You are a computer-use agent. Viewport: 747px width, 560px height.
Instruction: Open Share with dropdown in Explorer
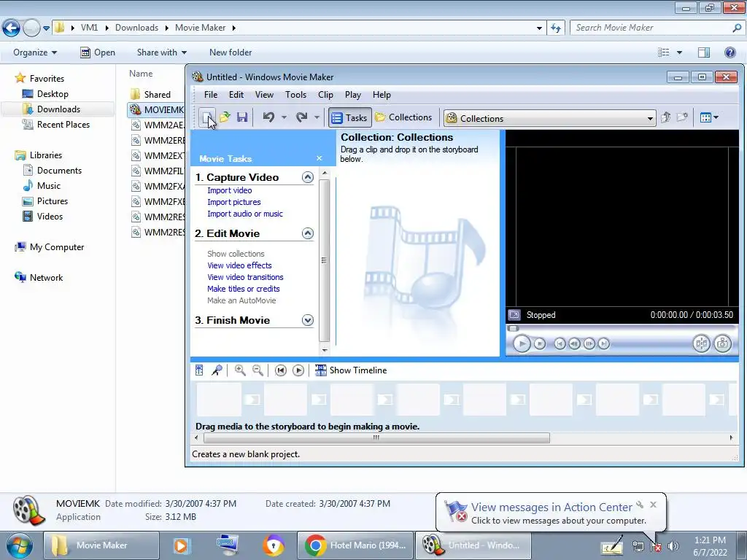point(161,52)
